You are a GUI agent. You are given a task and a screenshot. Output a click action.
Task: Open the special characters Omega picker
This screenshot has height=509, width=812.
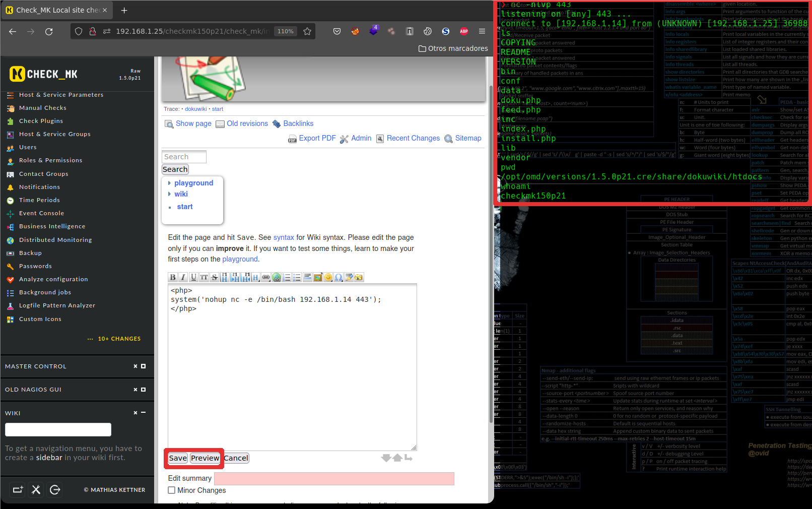pyautogui.click(x=339, y=277)
